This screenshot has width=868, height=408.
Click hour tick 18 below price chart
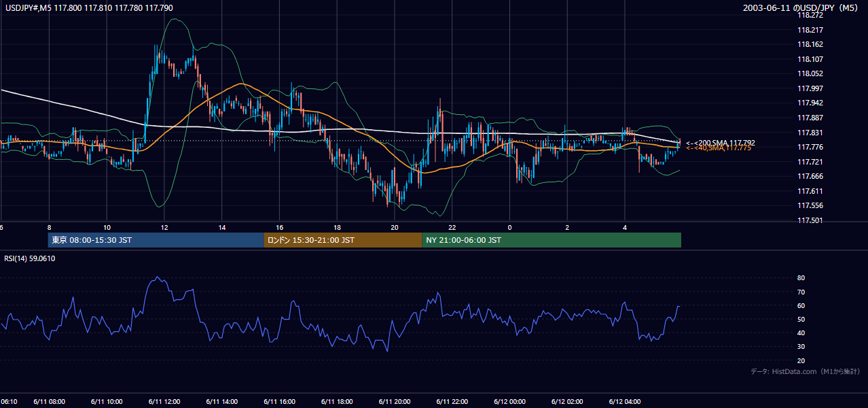[x=337, y=227]
